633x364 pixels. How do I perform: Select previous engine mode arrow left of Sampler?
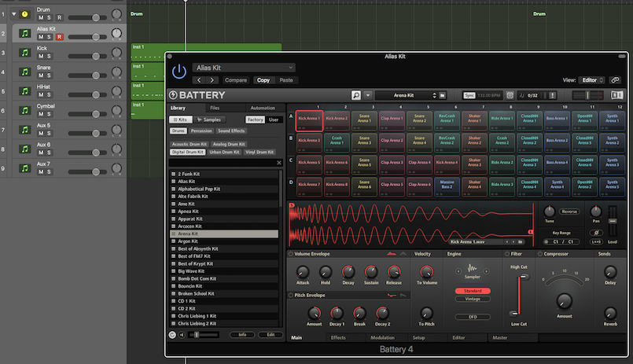(x=458, y=271)
